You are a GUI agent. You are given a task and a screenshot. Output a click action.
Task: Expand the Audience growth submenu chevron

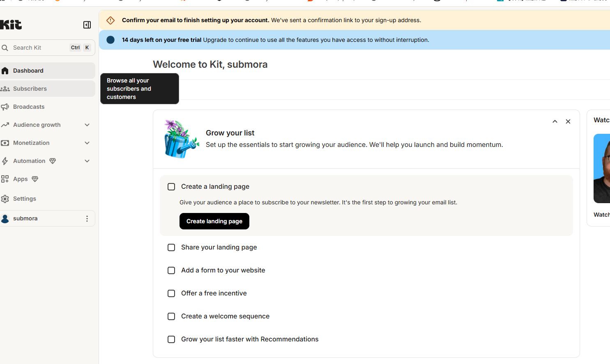[x=87, y=125]
